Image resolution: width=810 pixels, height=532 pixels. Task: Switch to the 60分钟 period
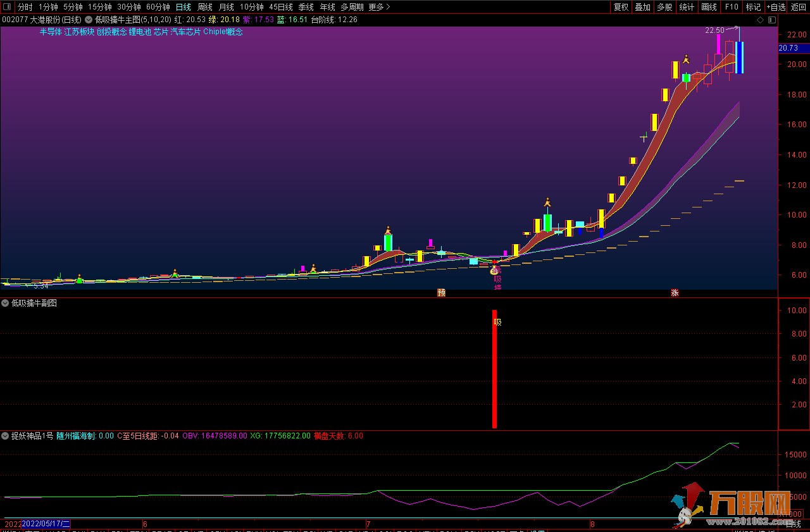[158, 7]
